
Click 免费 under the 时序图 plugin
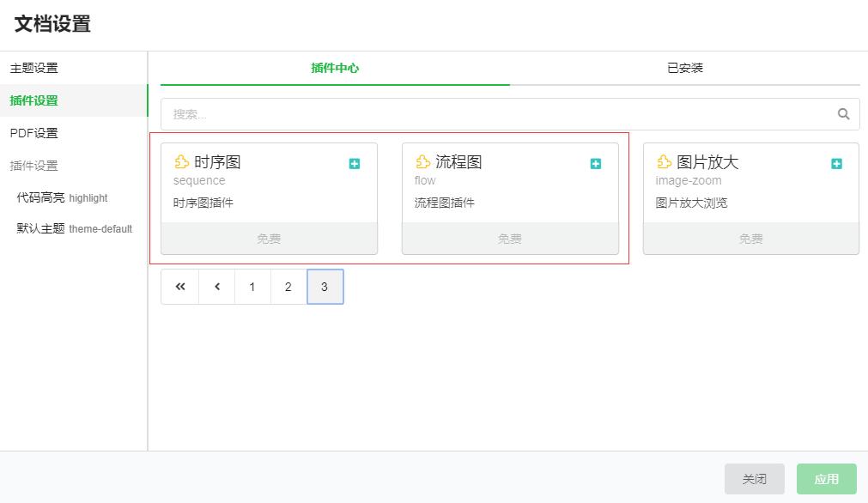coord(269,239)
